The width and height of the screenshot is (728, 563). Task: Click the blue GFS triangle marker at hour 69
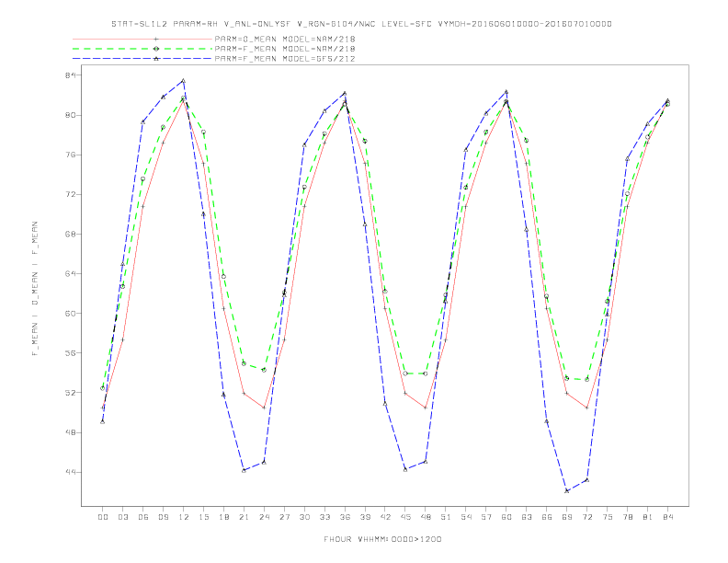(x=567, y=490)
